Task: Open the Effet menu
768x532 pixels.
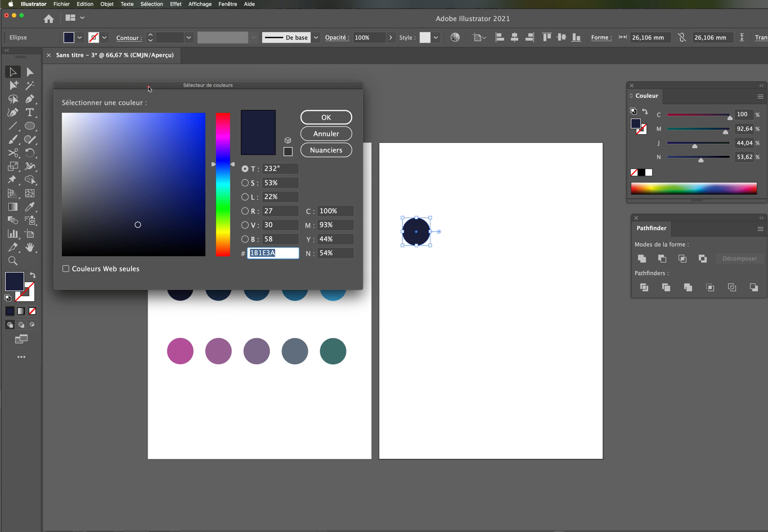Action: pyautogui.click(x=176, y=4)
